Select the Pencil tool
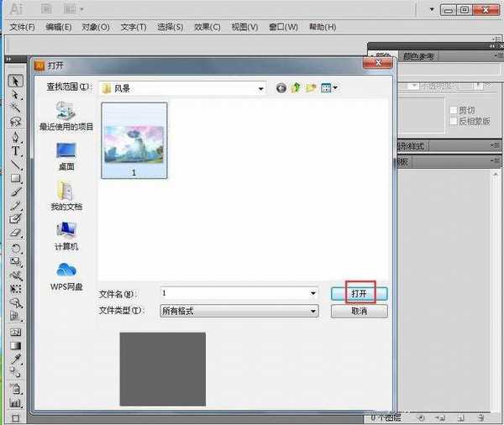Screen dimensions: 504x425 coord(15,206)
